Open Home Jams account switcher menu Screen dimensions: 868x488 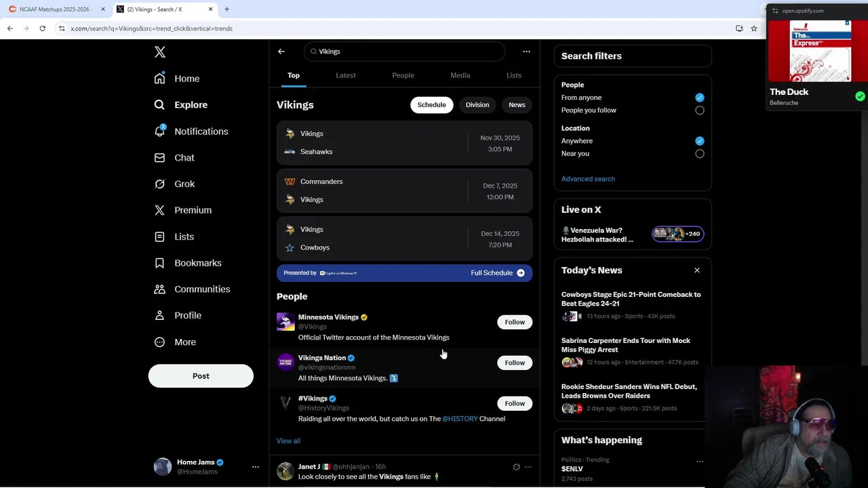[256, 467]
